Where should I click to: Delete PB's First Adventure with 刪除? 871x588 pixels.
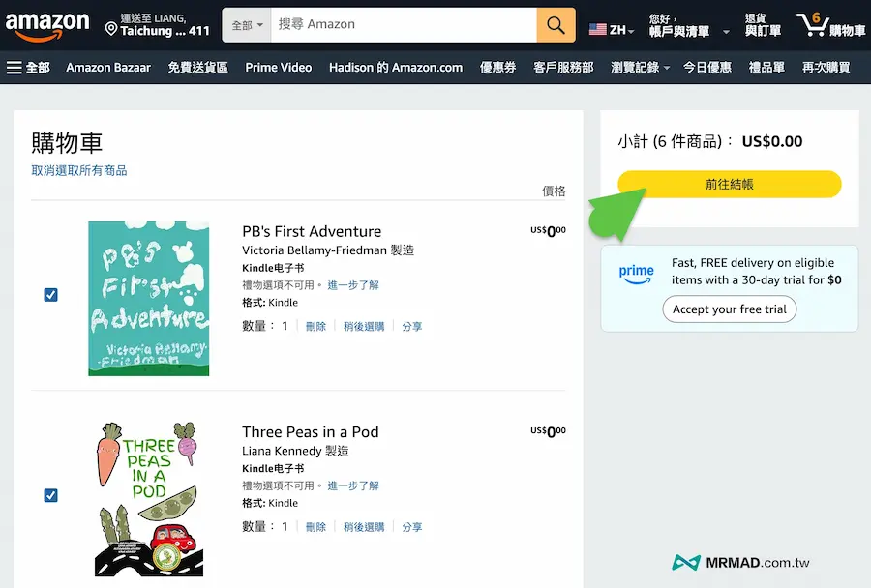315,327
